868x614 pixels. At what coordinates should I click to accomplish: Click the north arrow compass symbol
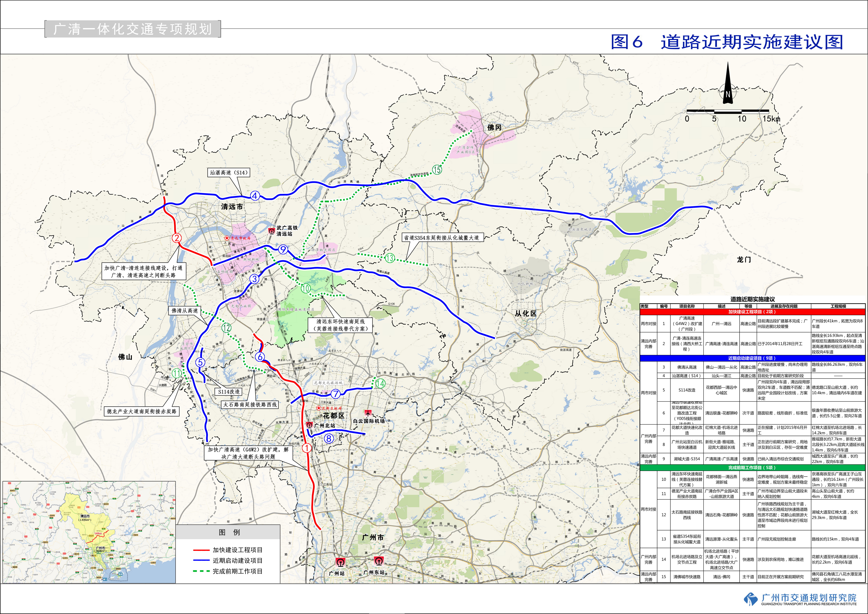tap(728, 83)
